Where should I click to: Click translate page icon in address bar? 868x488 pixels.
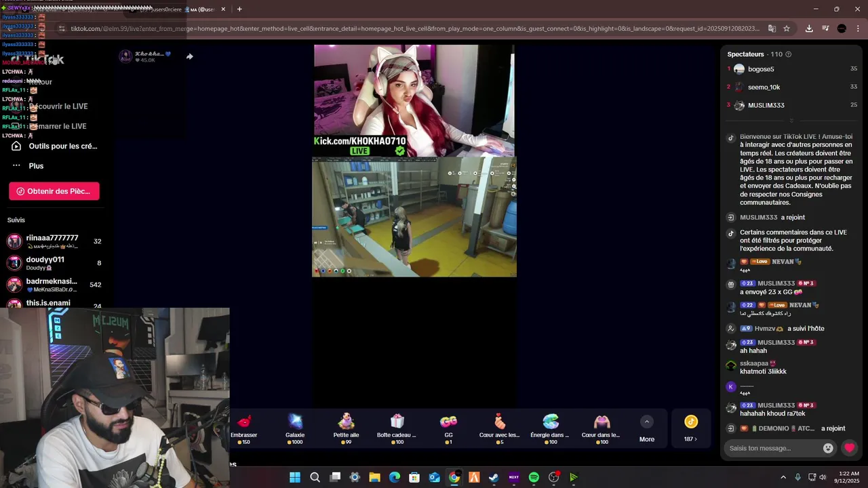tap(772, 28)
